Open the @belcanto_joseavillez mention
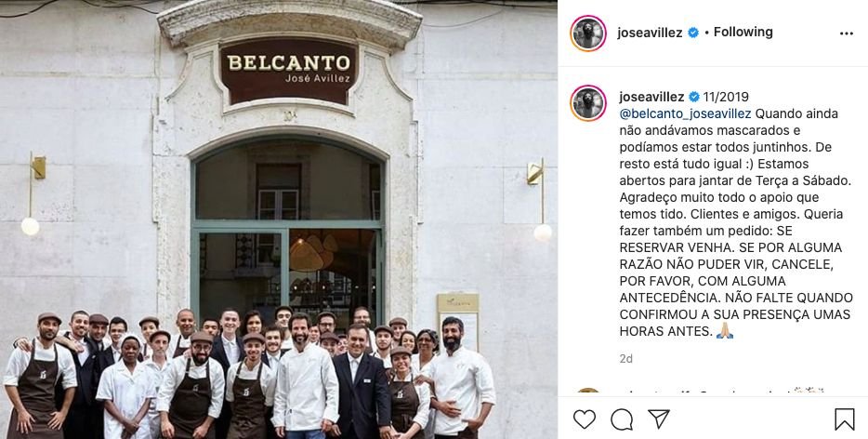Screen dimensions: 868x439 click(685, 113)
